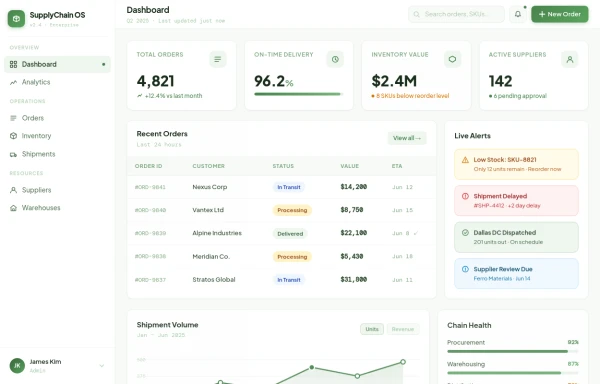Click the Dashboard grid icon in sidebar
Viewport: 600px width, 384px height.
tap(13, 64)
